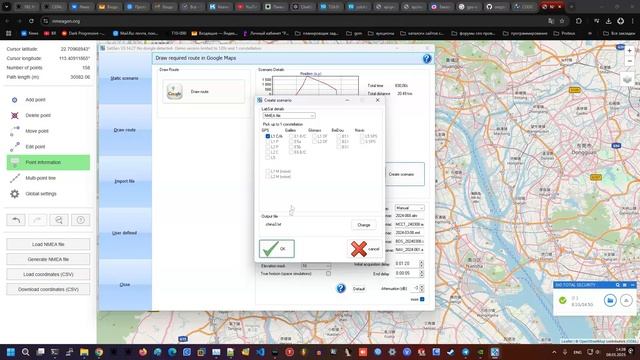Toggle the Galileo E5a checkbox
This screenshot has height=360, width=640.
coord(291,141)
